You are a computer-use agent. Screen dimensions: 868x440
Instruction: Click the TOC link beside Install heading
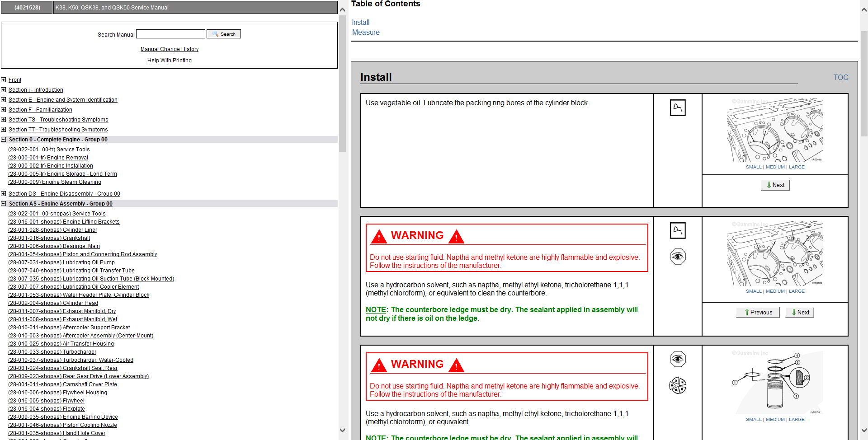click(841, 77)
